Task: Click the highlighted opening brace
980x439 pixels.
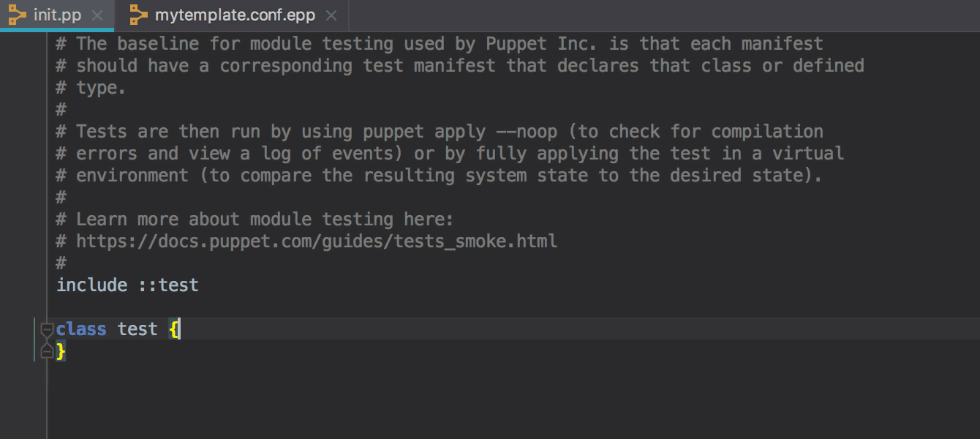Action: pyautogui.click(x=173, y=329)
